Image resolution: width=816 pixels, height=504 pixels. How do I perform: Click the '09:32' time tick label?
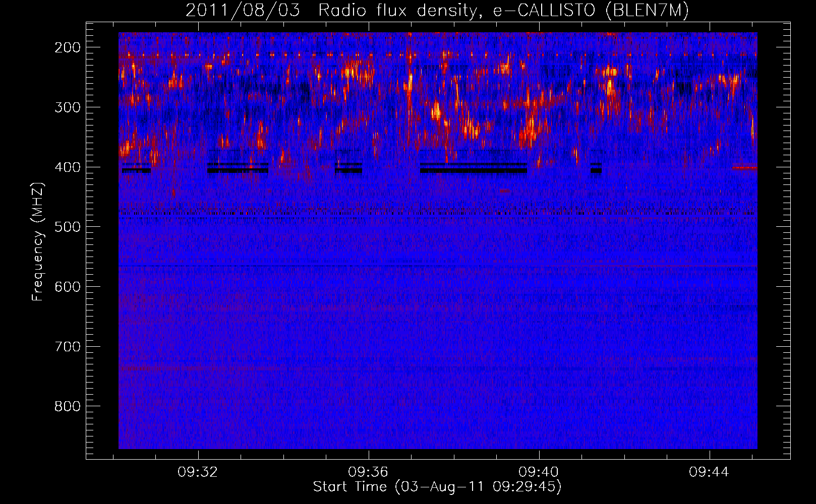point(198,472)
